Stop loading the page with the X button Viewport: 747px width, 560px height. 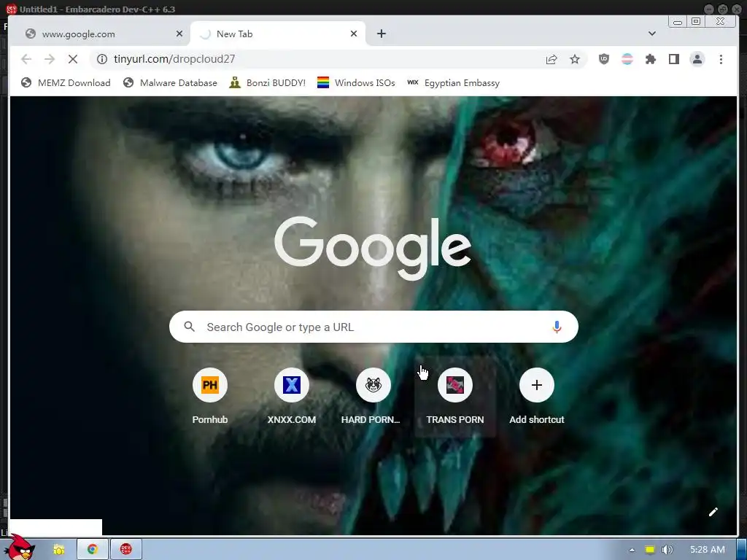click(x=73, y=59)
